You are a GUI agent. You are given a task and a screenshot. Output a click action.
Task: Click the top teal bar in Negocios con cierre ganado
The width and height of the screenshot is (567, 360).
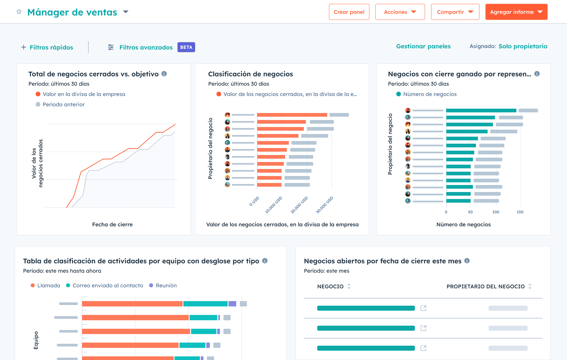[481, 110]
